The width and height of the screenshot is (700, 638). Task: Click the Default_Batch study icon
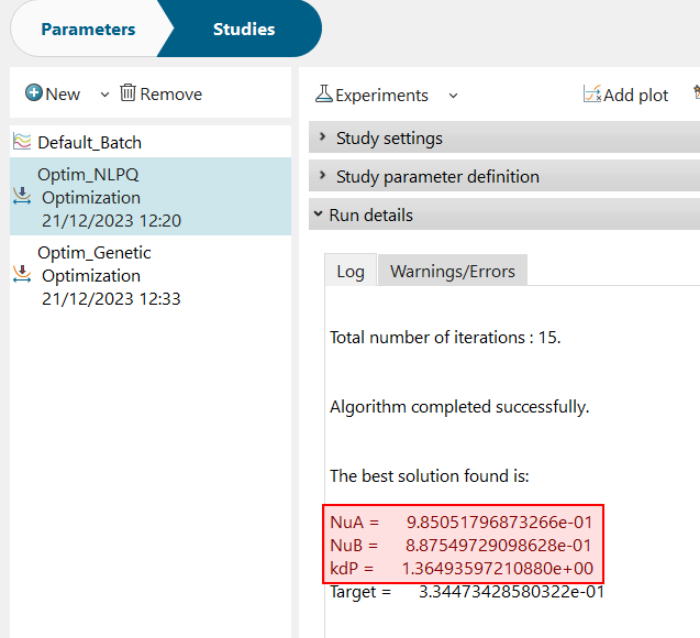[22, 143]
